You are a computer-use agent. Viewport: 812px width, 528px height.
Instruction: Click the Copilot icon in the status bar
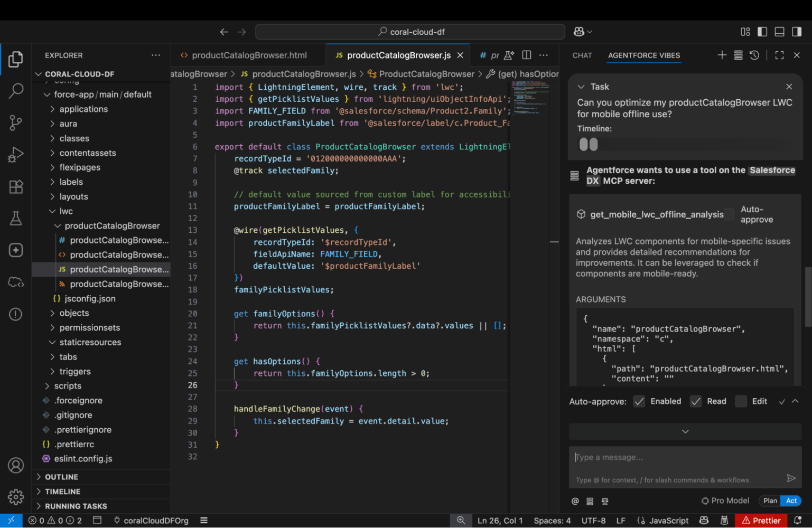[704, 520]
